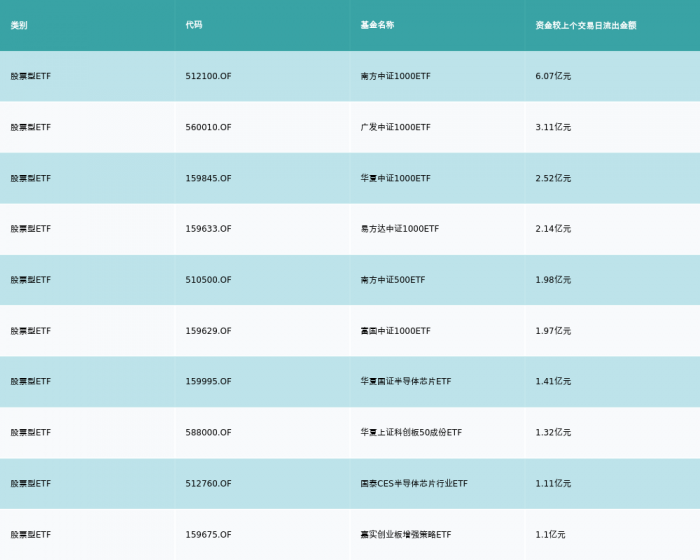Image resolution: width=700 pixels, height=560 pixels.
Task: Click outflow amount 1.11亿元
Action: pos(553,484)
